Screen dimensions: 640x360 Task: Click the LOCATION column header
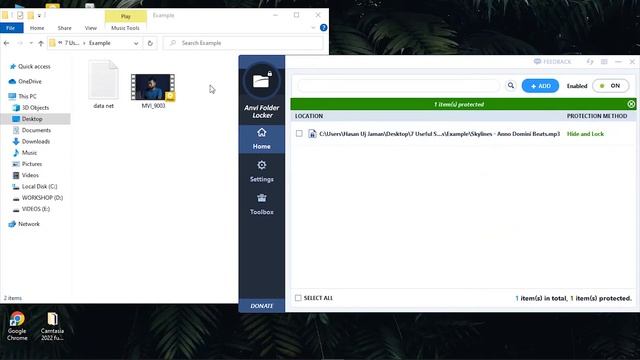[x=309, y=116]
